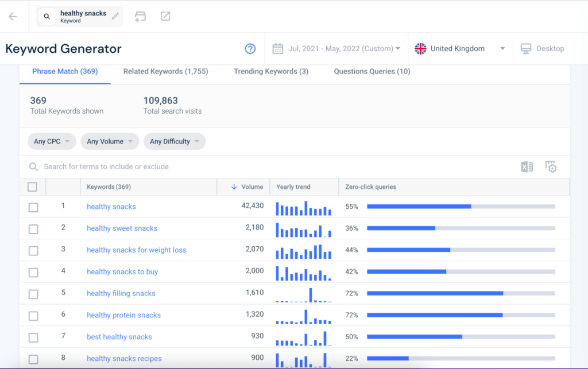Click the calendar icon for date range

[x=277, y=49]
